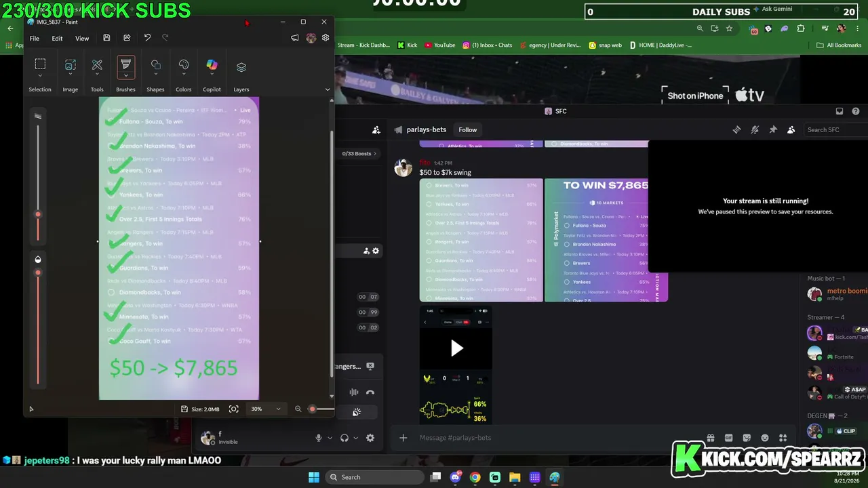Image resolution: width=868 pixels, height=488 pixels.
Task: Open Ask Gemini in Chrome
Action: click(772, 9)
